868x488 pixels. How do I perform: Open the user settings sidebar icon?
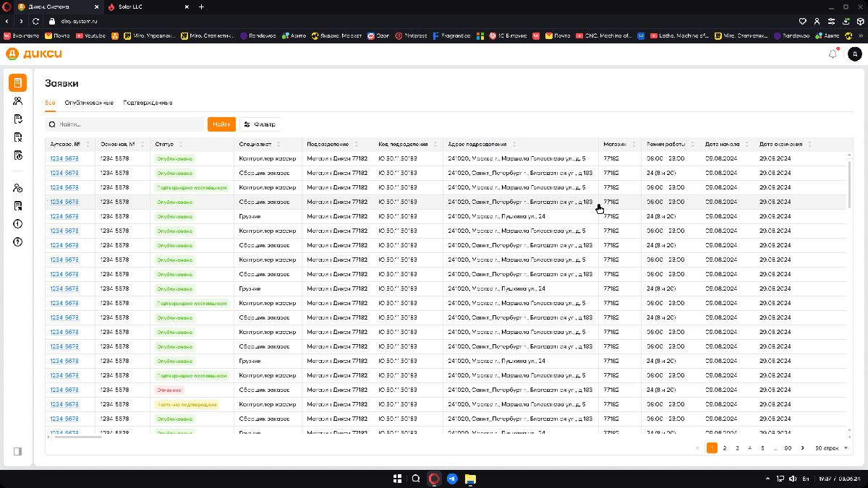[18, 188]
